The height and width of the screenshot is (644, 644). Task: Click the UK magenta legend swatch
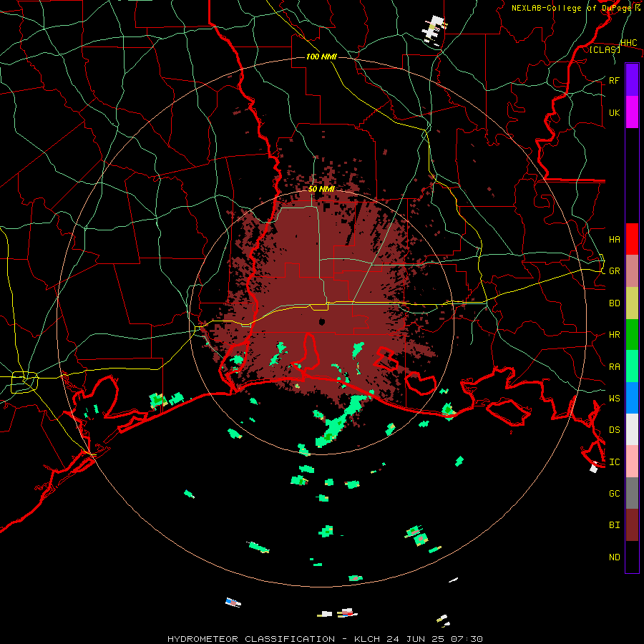(x=632, y=112)
